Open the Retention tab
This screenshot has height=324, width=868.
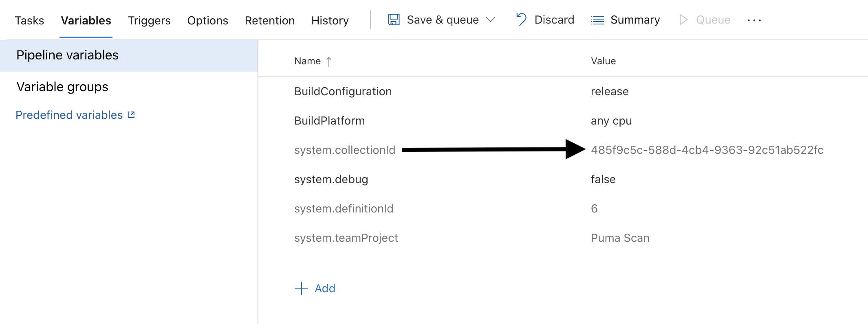click(x=269, y=20)
